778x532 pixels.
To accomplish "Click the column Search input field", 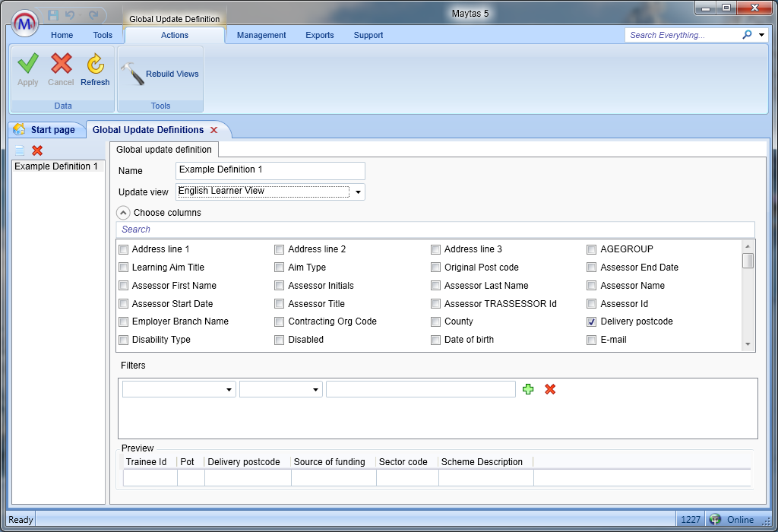I will pos(435,230).
